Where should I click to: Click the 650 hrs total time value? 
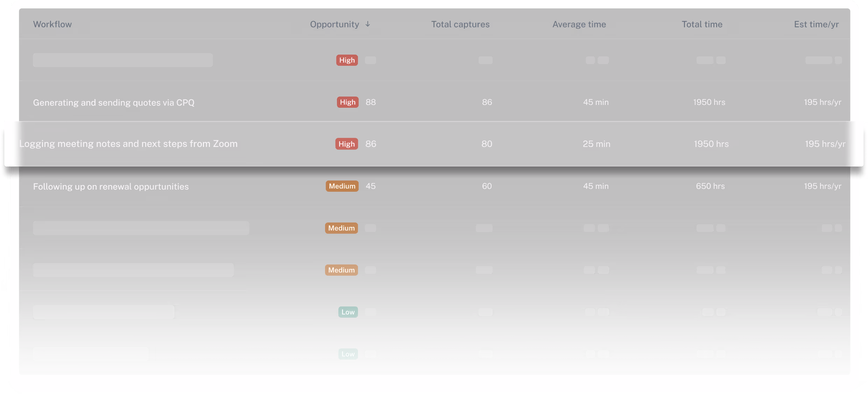[x=710, y=186]
